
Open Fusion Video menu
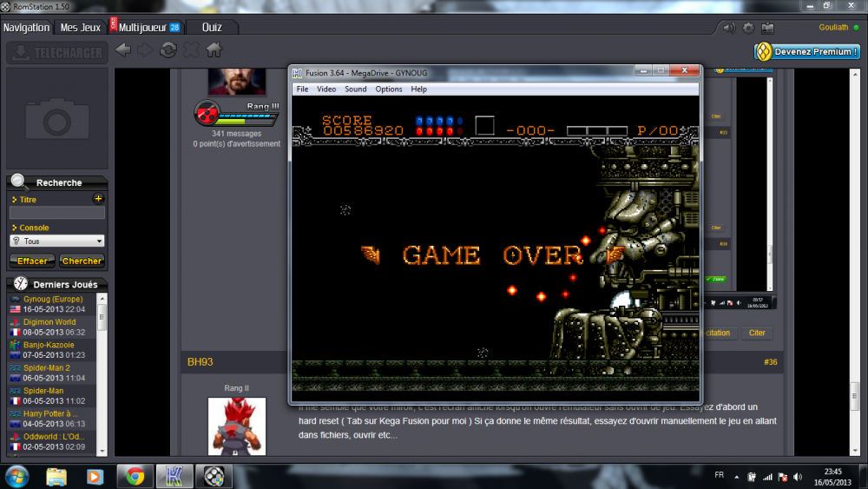[x=326, y=89]
